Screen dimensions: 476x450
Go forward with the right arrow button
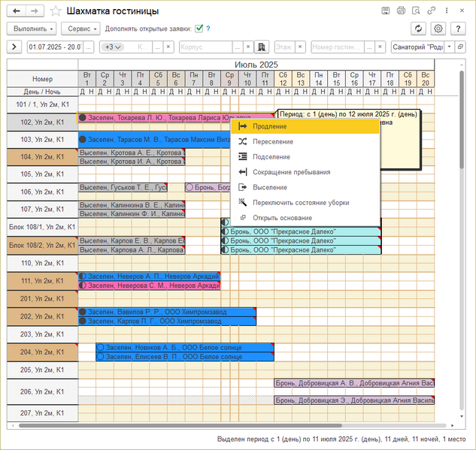tap(35, 11)
